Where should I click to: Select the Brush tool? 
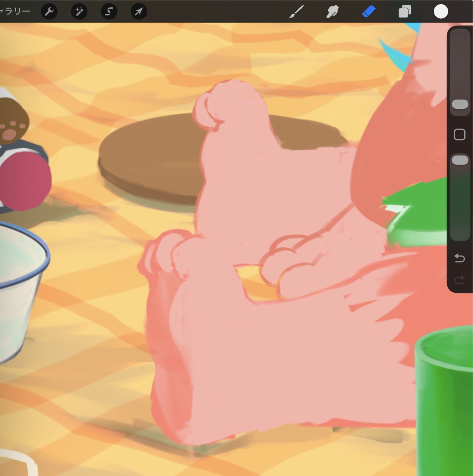[296, 12]
